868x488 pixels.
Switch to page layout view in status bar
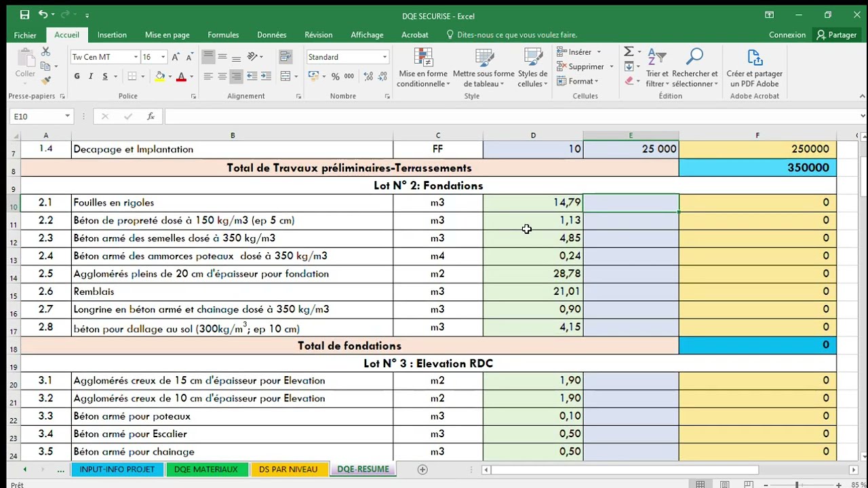click(x=725, y=484)
